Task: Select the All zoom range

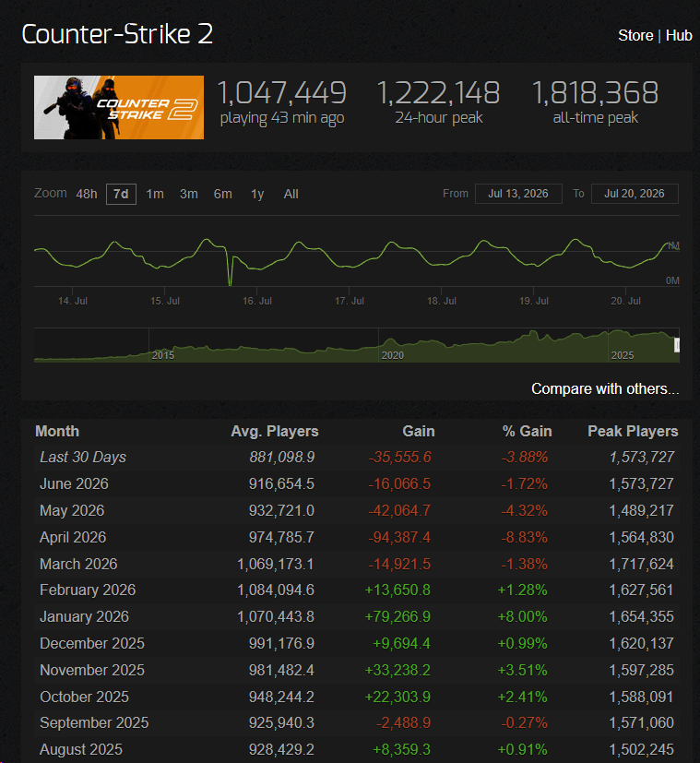Action: tap(291, 194)
